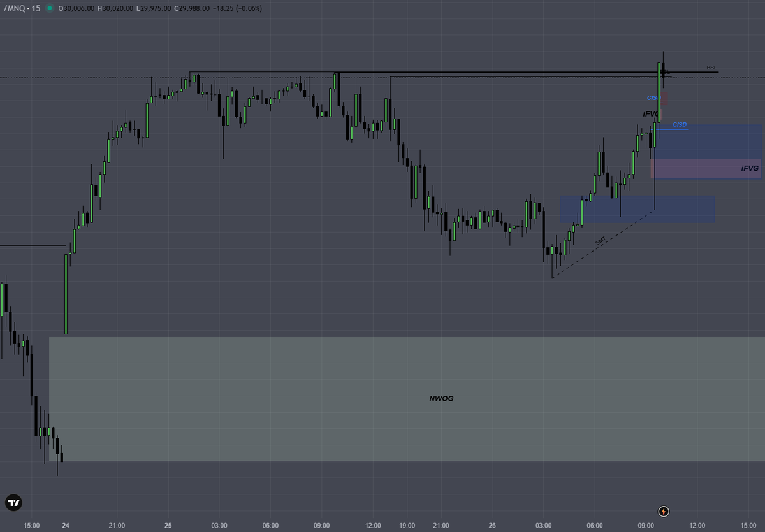This screenshot has width=765, height=532.
Task: Click the 19:00 time axis label
Action: click(x=407, y=526)
